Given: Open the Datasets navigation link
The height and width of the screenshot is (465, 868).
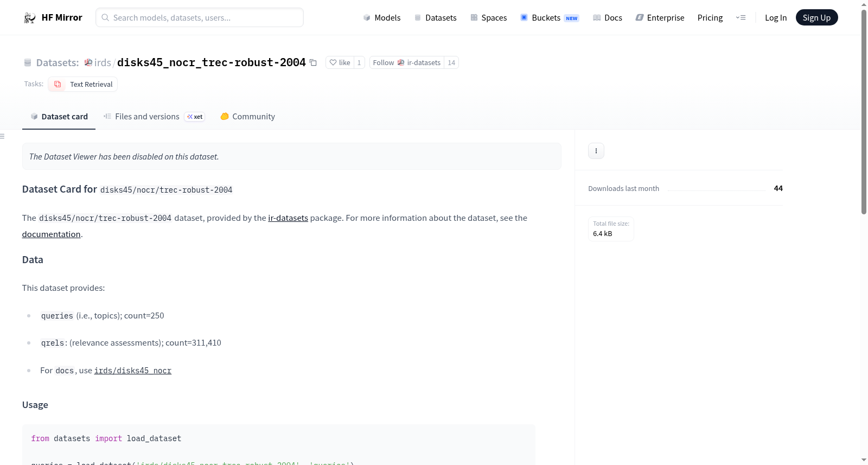Looking at the screenshot, I should [436, 18].
